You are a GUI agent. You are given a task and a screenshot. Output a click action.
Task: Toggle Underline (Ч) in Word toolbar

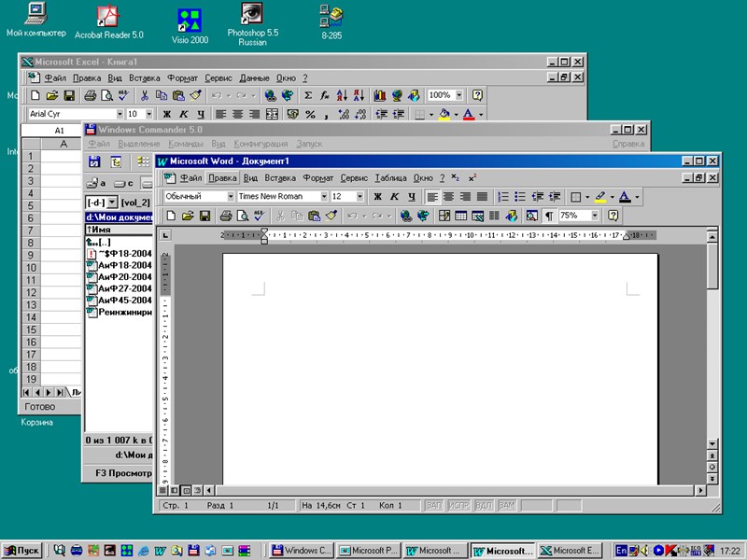(412, 197)
